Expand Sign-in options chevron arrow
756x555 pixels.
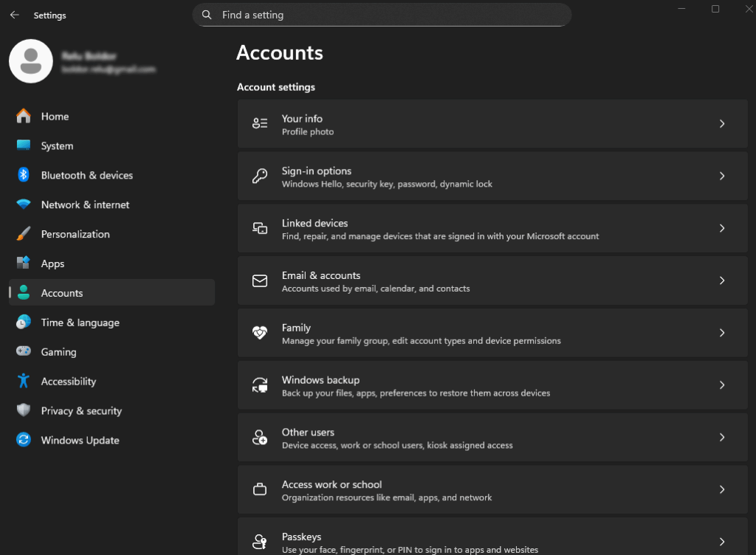722,176
